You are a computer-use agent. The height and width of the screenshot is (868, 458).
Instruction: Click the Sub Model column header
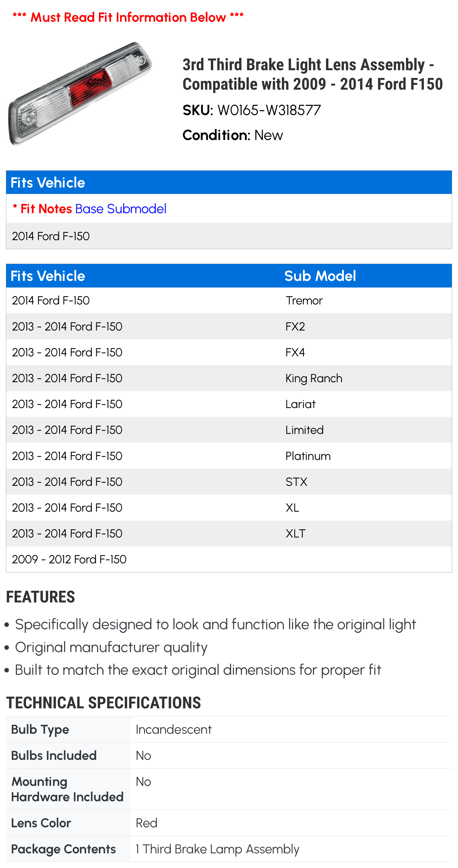pyautogui.click(x=320, y=276)
